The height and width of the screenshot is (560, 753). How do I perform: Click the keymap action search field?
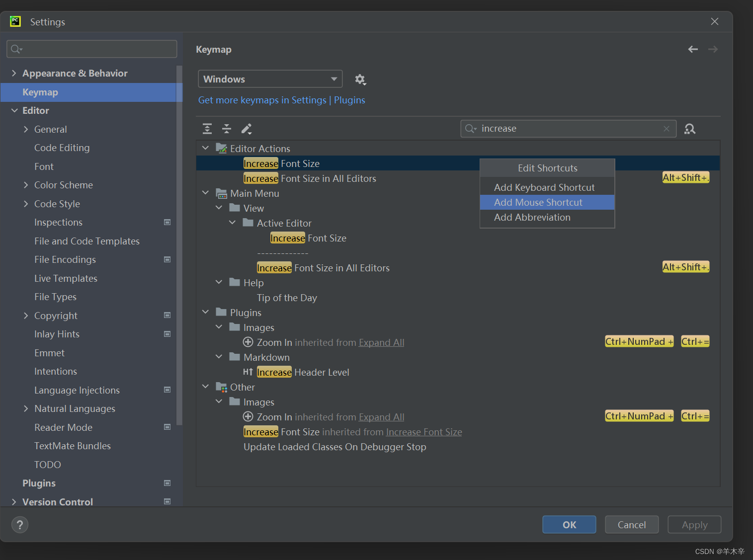point(568,129)
